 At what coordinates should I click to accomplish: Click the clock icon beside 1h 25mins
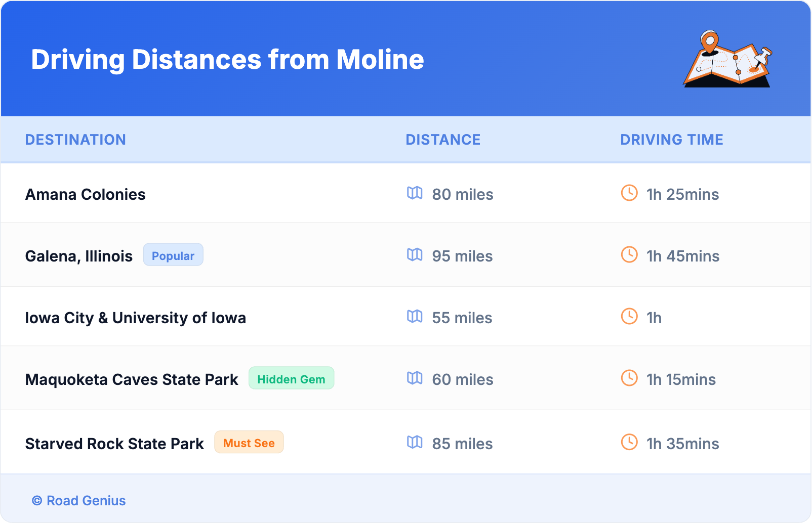[629, 193]
